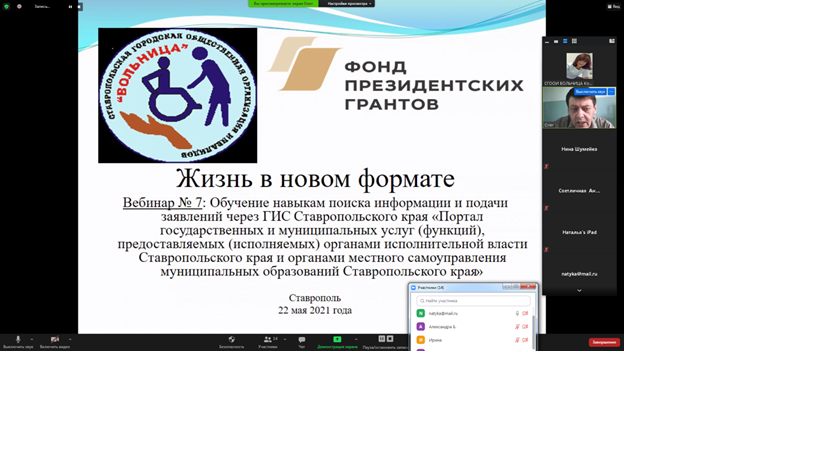Select the СГООИ ВОЛЬНИЦА video thumbnail
This screenshot has width=819, height=460.
point(579,66)
